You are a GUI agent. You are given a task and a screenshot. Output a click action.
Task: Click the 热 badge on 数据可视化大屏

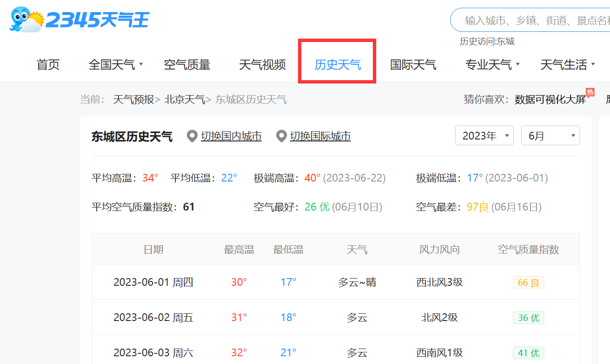click(x=590, y=92)
